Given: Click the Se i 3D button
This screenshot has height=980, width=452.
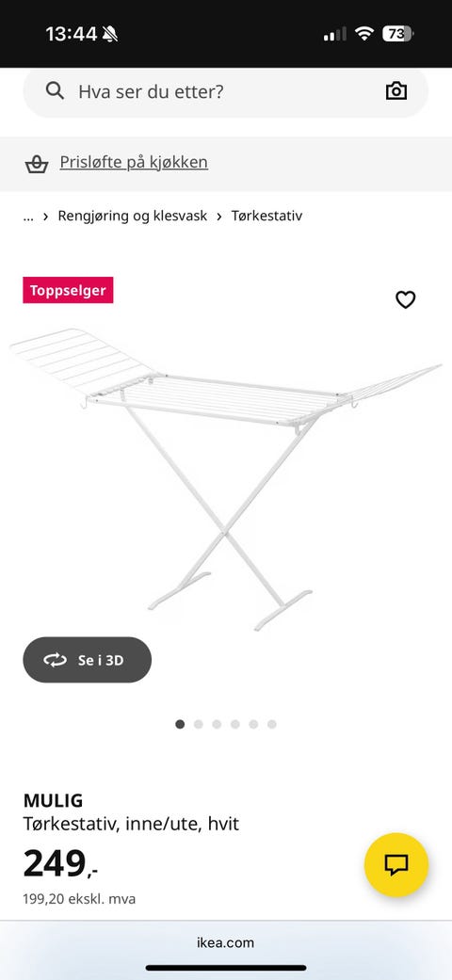Looking at the screenshot, I should [87, 660].
